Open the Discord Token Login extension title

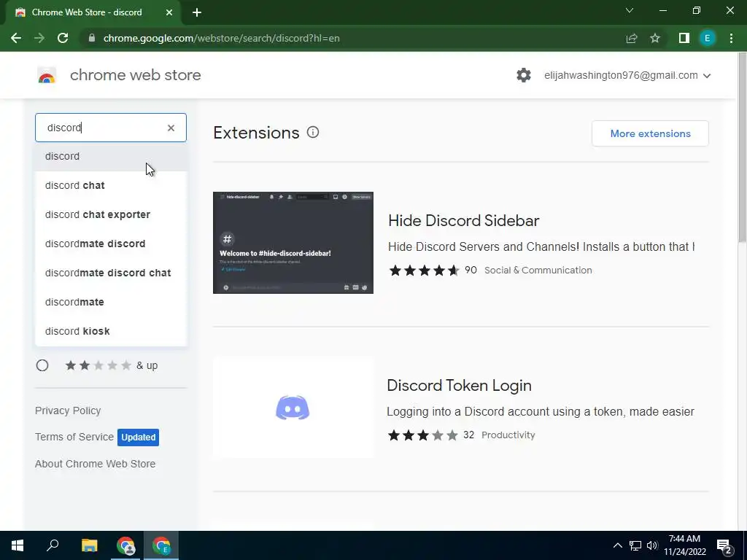tap(460, 385)
